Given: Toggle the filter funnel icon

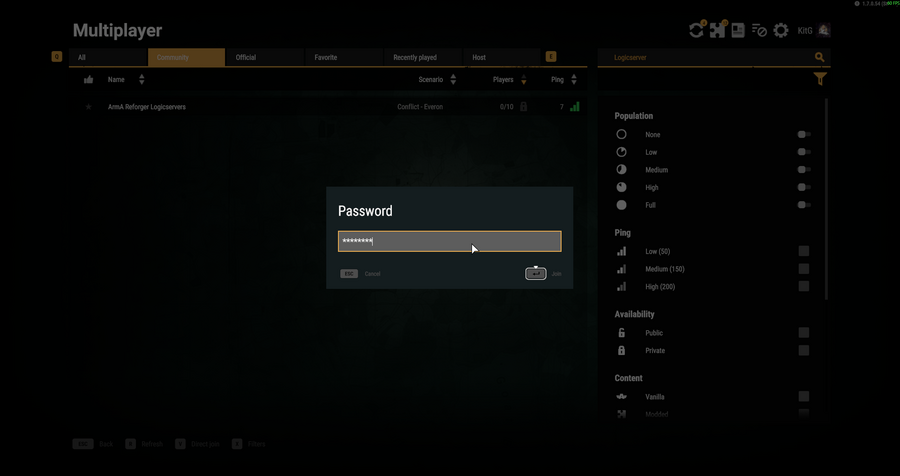Looking at the screenshot, I should [820, 79].
